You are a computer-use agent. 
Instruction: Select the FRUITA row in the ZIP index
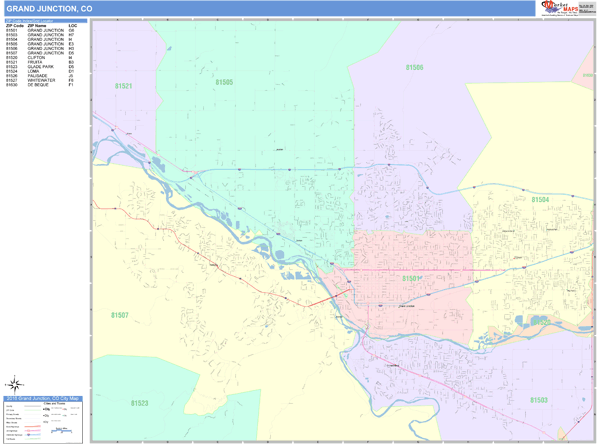pos(40,62)
